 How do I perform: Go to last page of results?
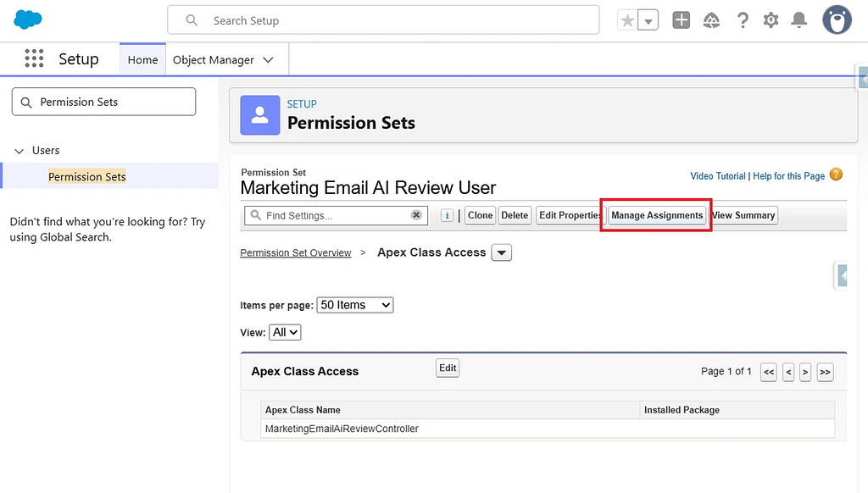click(825, 372)
